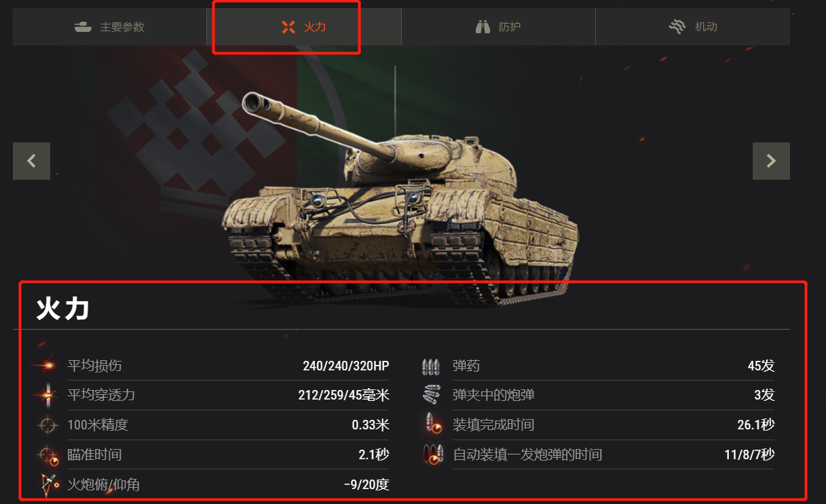Click the 240/240/320HP damage value

[346, 366]
